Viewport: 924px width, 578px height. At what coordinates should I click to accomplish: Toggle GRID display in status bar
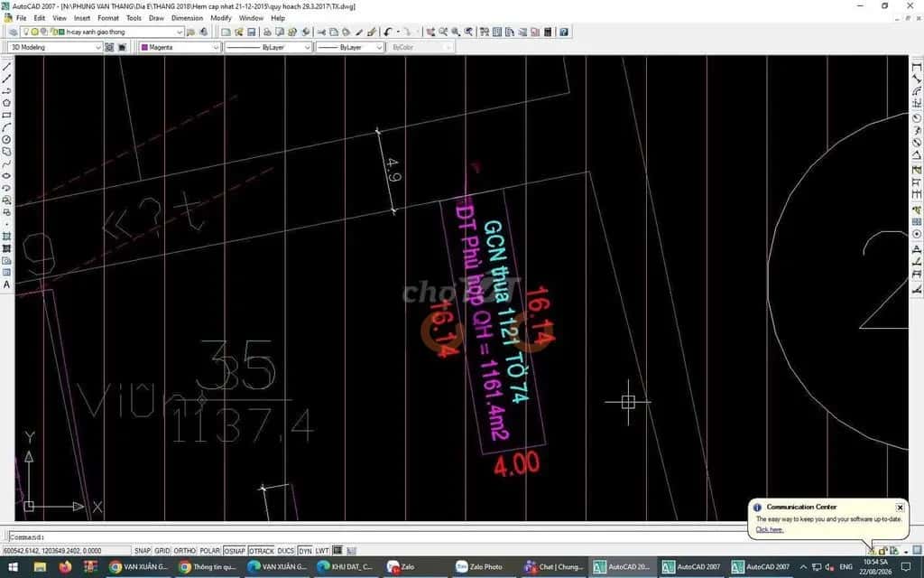point(162,550)
